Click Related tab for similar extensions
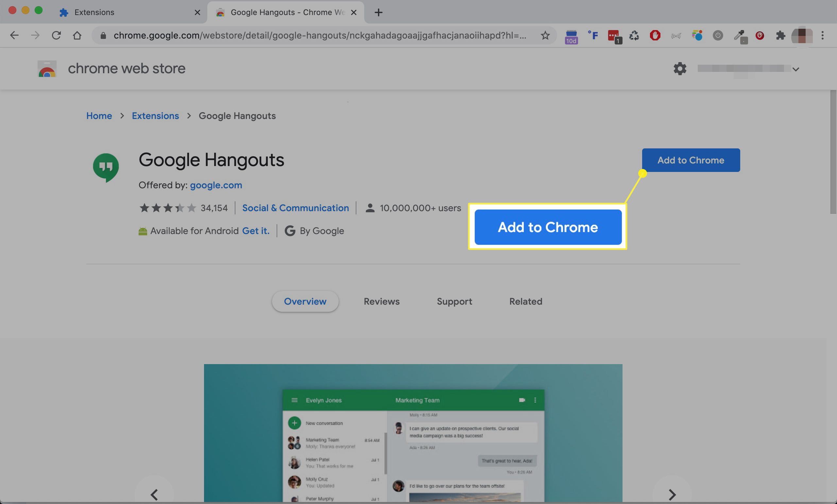The height and width of the screenshot is (504, 837). point(525,301)
